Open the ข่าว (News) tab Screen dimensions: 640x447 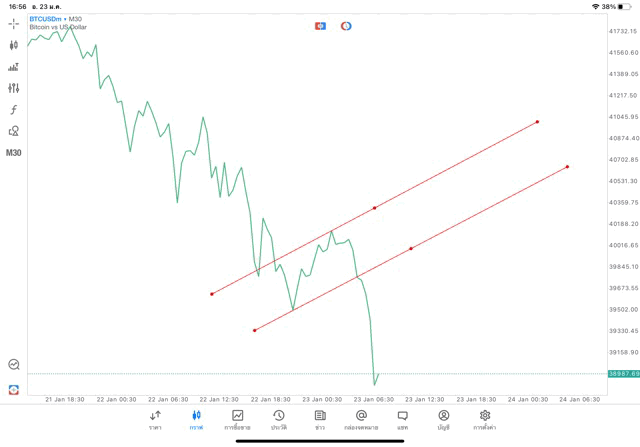(x=320, y=419)
